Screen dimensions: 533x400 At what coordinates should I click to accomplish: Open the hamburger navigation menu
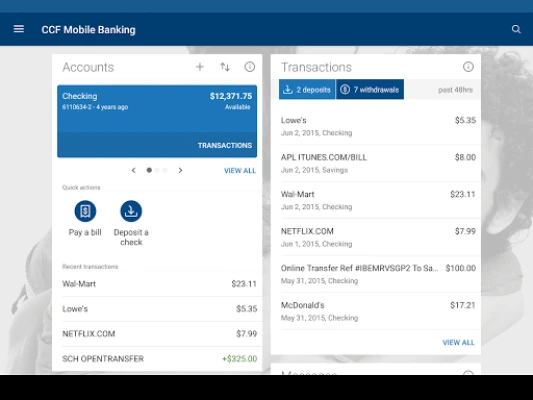[19, 29]
